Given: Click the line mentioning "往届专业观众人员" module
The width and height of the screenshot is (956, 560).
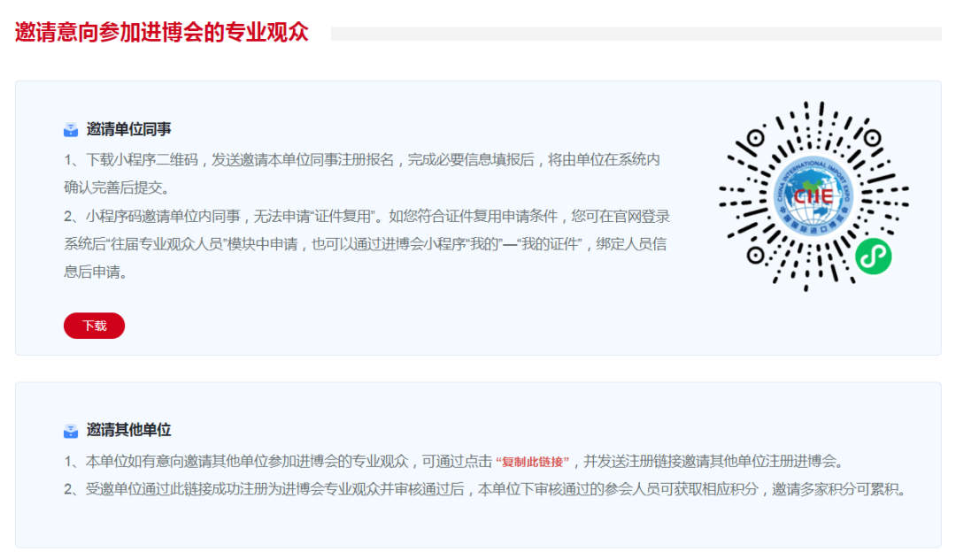Looking at the screenshot, I should [x=365, y=244].
